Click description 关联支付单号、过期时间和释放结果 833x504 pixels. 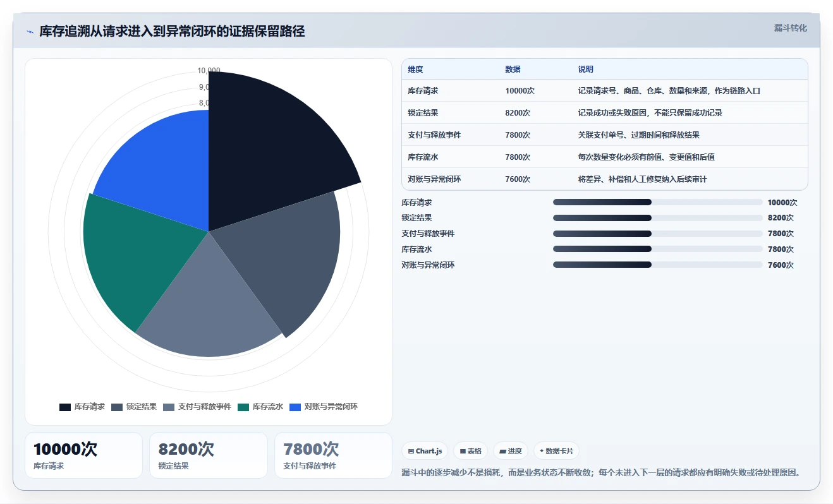click(x=639, y=135)
